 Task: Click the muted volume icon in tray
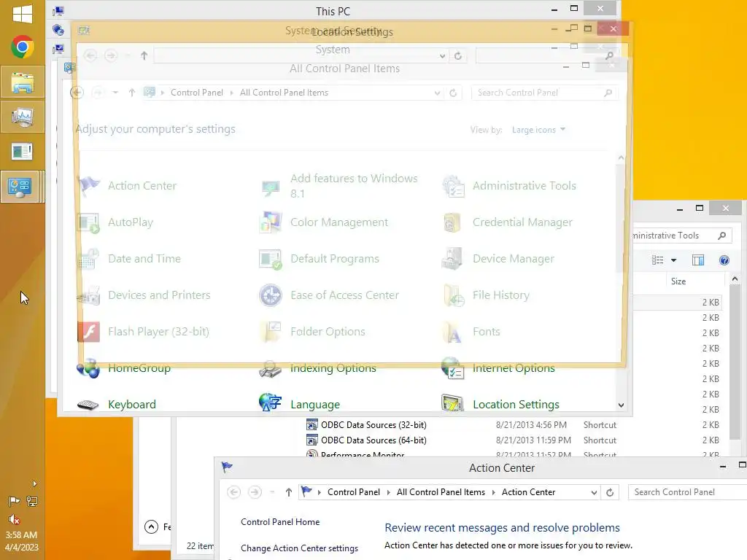point(15,519)
